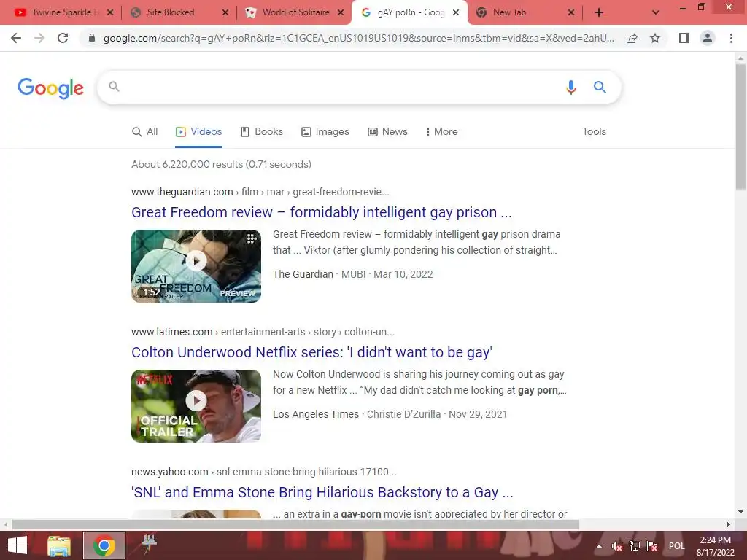The width and height of the screenshot is (747, 560).
Task: Select the News search category
Action: (x=388, y=132)
